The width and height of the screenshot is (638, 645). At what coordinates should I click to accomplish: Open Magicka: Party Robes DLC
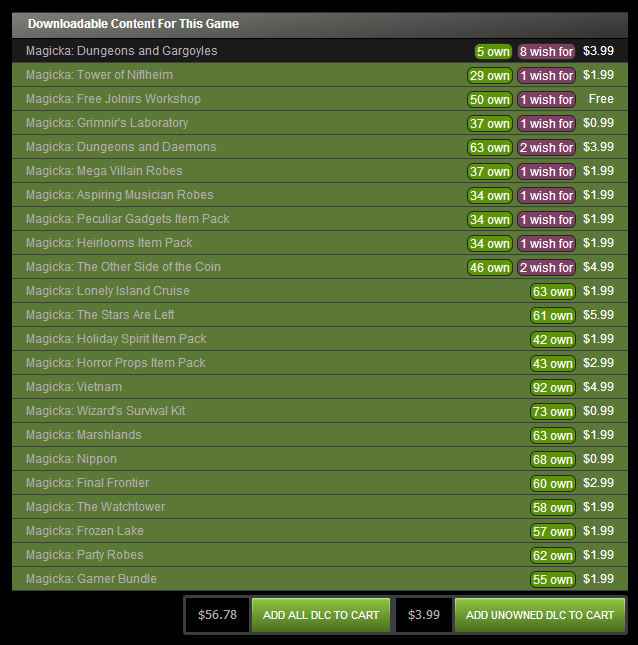click(320, 555)
